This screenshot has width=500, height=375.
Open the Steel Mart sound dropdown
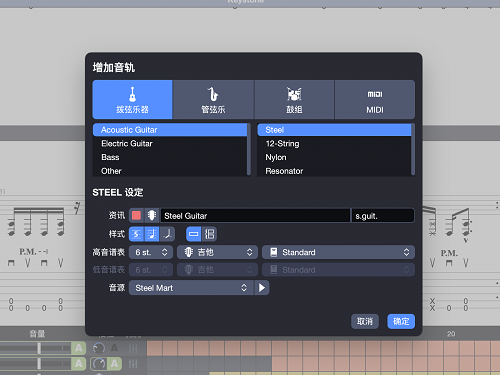pos(191,288)
